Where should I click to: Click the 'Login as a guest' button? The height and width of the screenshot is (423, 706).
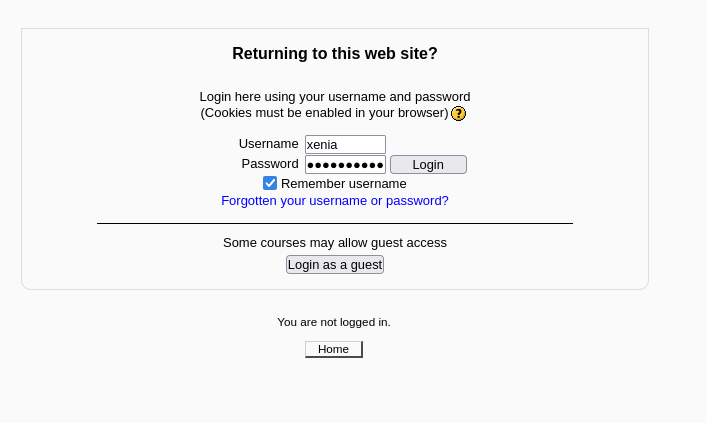(x=335, y=265)
